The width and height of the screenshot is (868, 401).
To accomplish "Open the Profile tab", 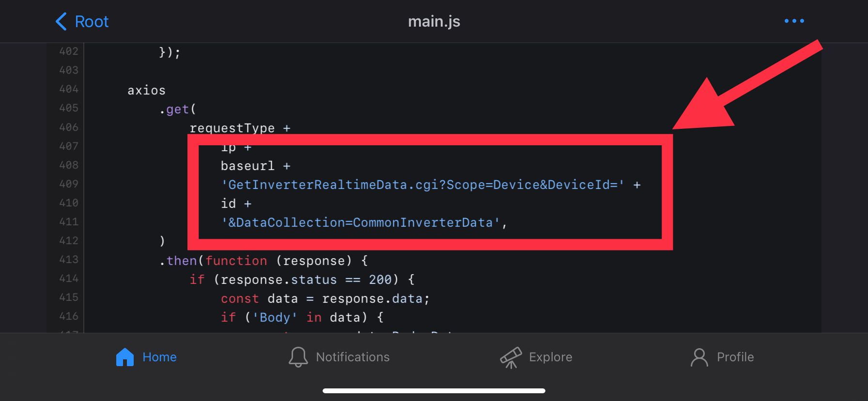I will point(722,357).
